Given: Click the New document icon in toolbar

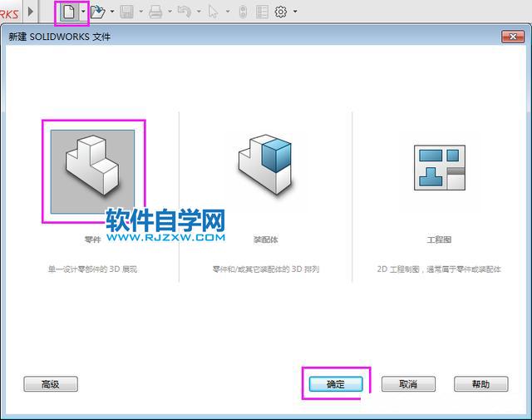Looking at the screenshot, I should coord(69,12).
